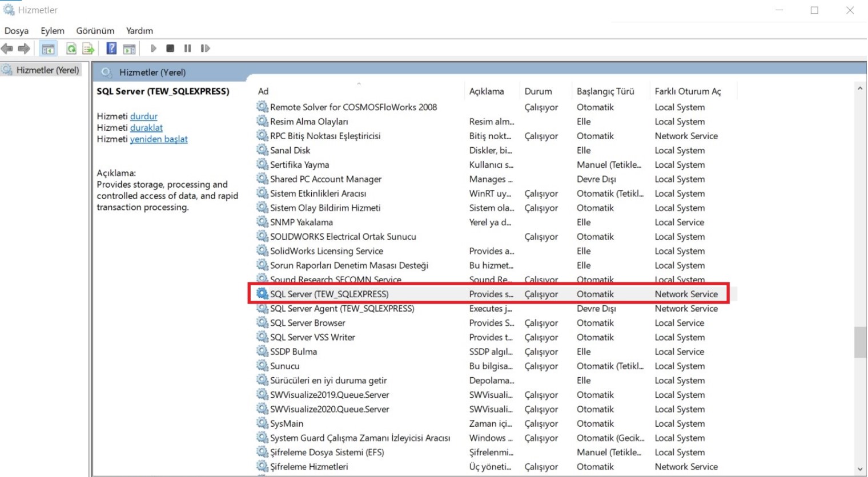Pause the service with the pause icon
Viewport: 868px width, 477px height.
(x=187, y=48)
